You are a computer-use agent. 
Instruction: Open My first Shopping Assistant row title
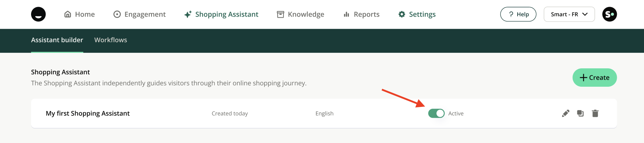[x=88, y=113]
